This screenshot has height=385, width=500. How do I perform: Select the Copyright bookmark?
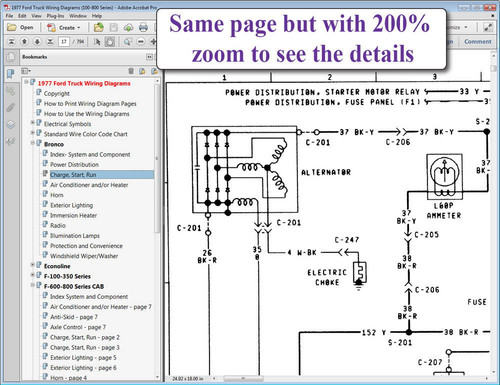[x=57, y=94]
